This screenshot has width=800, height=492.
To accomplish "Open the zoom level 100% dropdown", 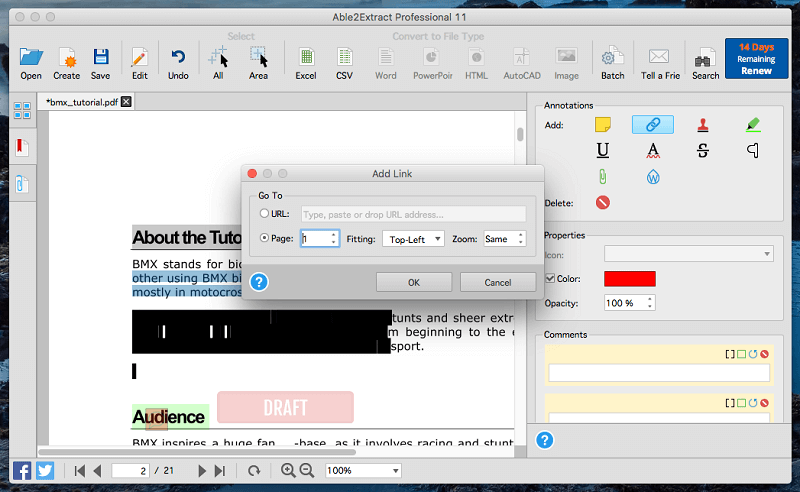I will click(x=363, y=471).
